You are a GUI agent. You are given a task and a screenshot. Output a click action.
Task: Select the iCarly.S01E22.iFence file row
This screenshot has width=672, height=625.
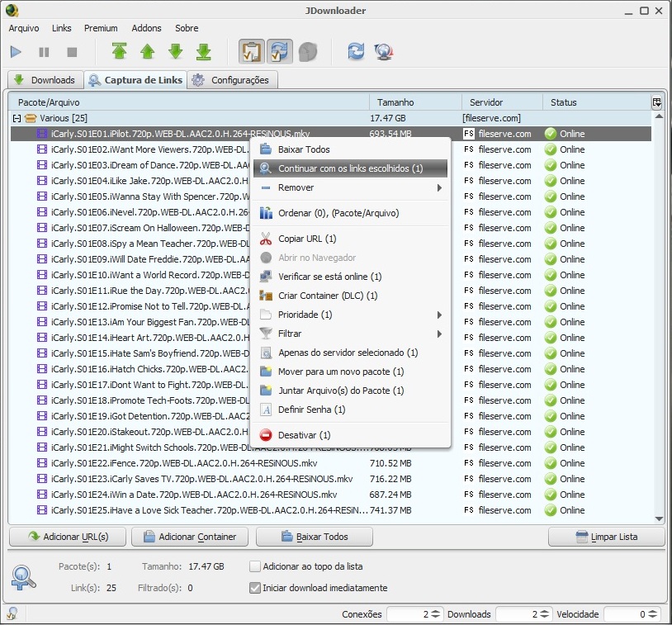pyautogui.click(x=331, y=463)
